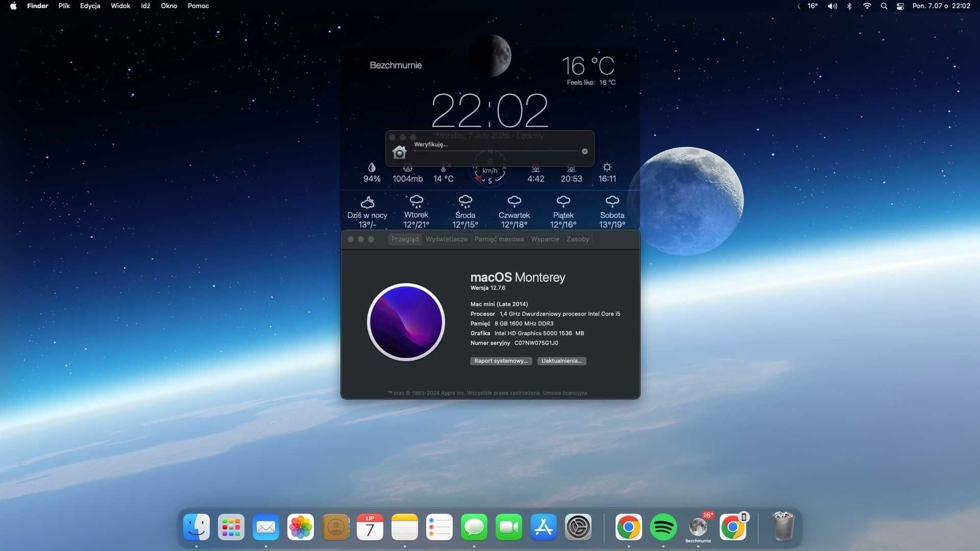
Task: Open Wi-Fi menu in menu bar
Action: pos(867,6)
